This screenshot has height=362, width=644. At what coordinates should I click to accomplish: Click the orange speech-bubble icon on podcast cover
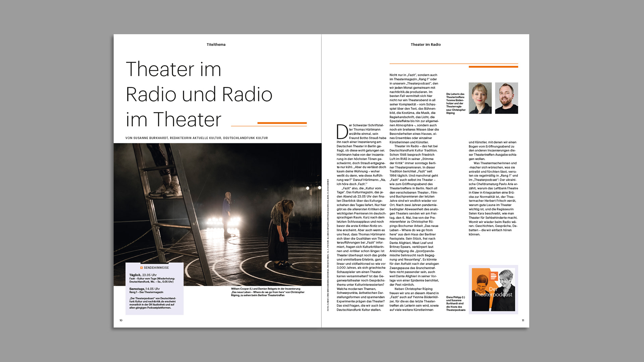click(493, 277)
